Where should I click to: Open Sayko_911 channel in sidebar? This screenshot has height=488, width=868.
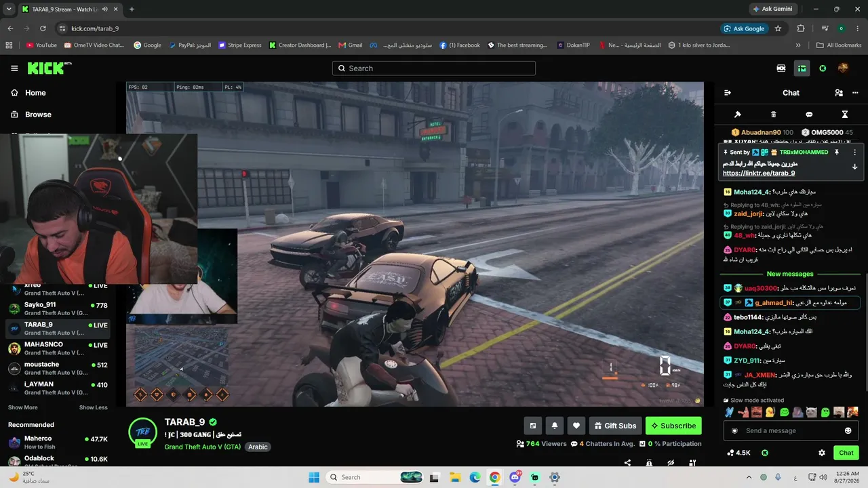tap(58, 308)
